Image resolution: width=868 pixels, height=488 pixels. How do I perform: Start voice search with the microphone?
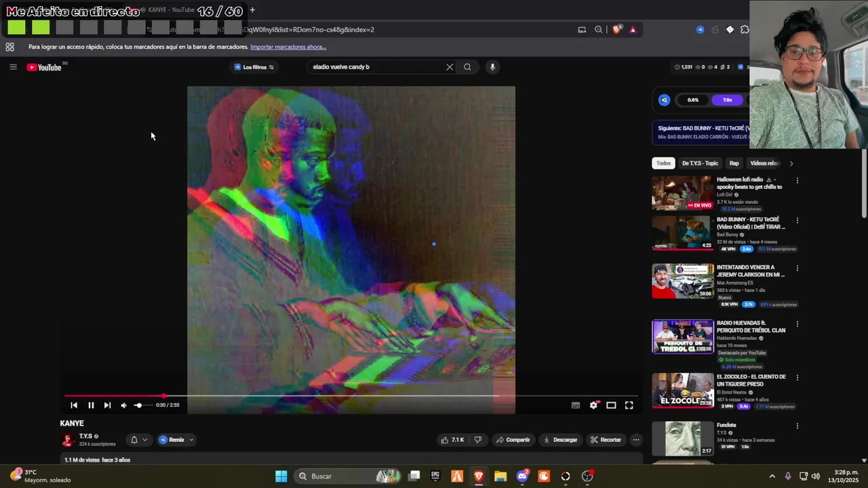492,67
